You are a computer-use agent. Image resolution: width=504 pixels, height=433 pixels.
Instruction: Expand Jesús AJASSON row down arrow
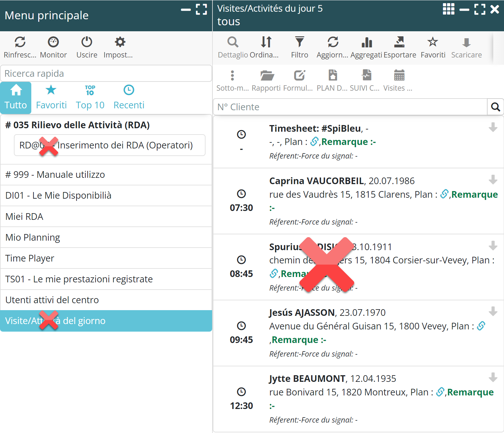(x=493, y=311)
